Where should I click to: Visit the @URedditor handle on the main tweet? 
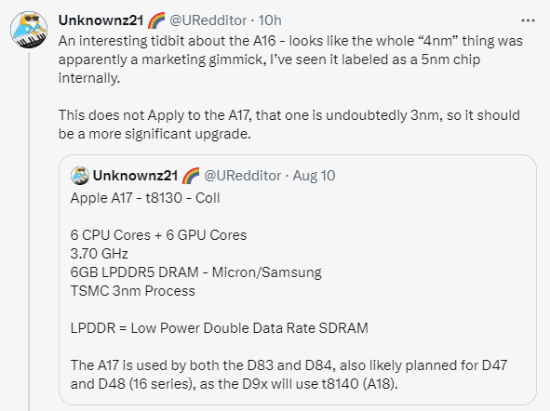(208, 20)
